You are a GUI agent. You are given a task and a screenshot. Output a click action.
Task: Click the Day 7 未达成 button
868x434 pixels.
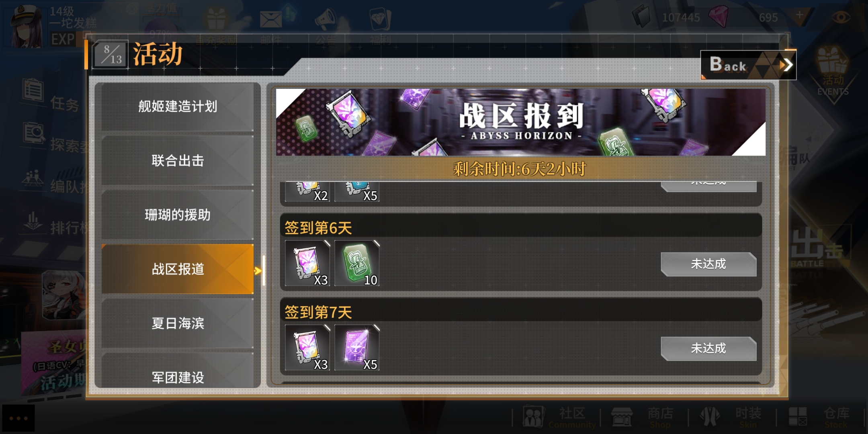pyautogui.click(x=708, y=348)
